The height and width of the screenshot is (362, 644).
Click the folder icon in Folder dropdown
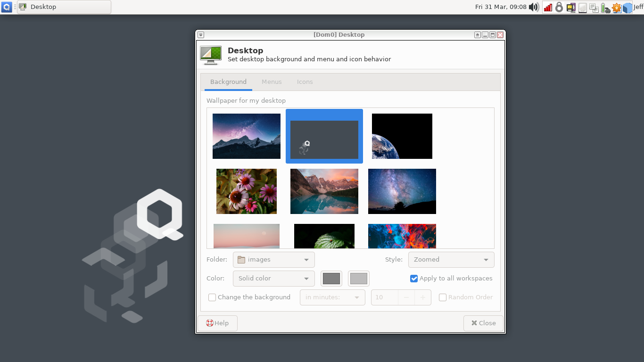pyautogui.click(x=241, y=260)
